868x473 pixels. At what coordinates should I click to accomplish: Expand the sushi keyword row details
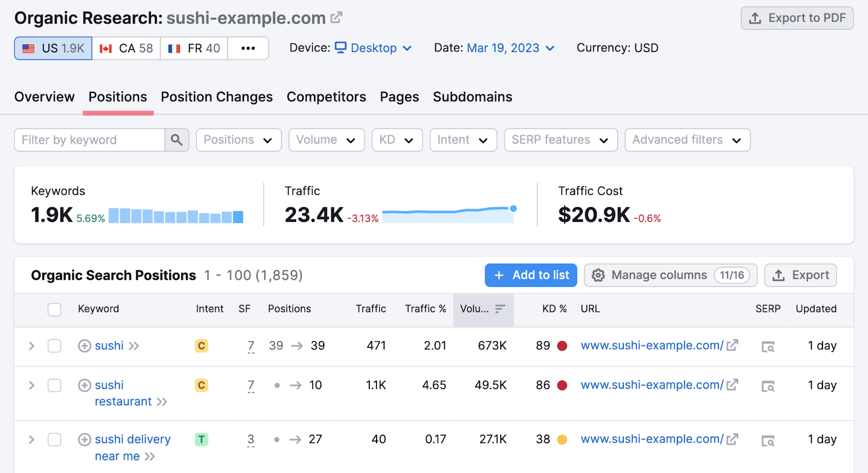point(31,346)
